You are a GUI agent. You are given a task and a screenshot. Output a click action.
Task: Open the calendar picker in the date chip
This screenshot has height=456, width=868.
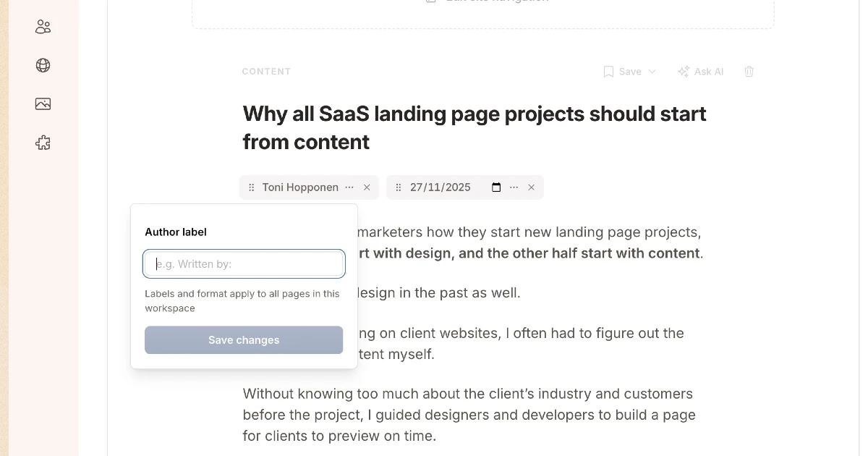tap(496, 187)
